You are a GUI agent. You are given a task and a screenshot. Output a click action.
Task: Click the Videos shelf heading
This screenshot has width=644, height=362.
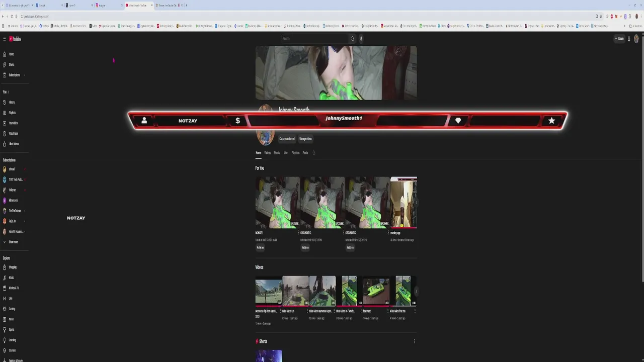[259, 267]
